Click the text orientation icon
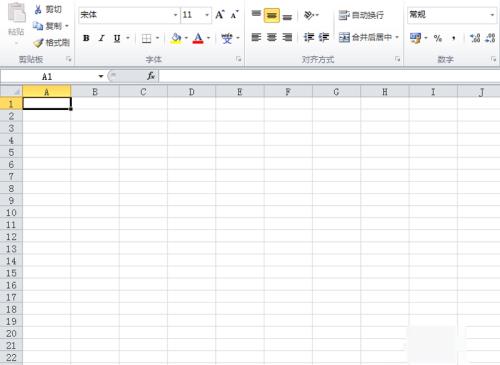 (x=309, y=15)
